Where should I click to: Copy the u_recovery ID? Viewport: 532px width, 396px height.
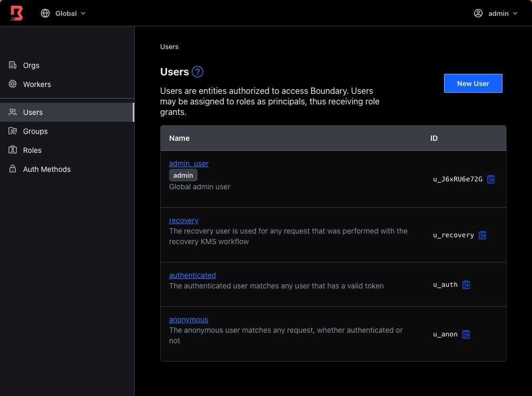pos(482,235)
